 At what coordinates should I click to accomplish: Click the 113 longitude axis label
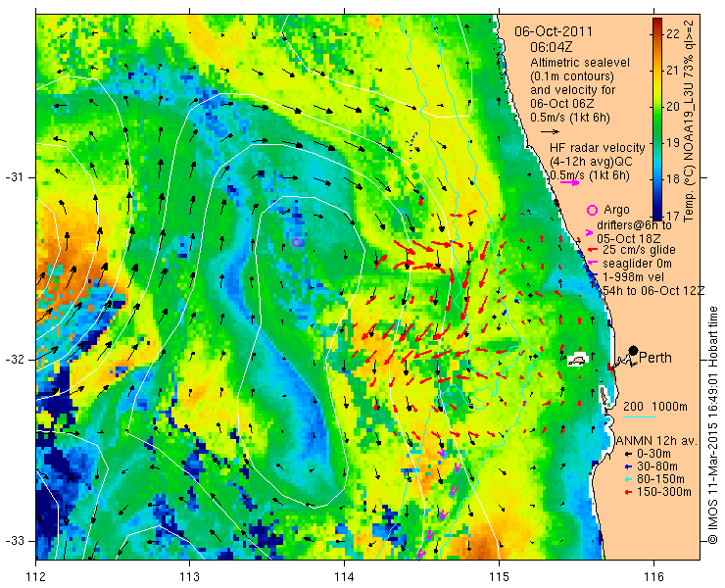[189, 577]
